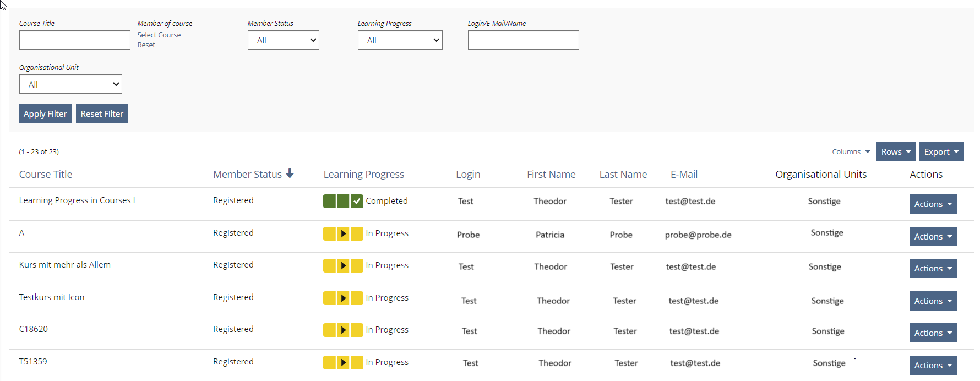Click In Progress icon for course A

click(x=343, y=233)
